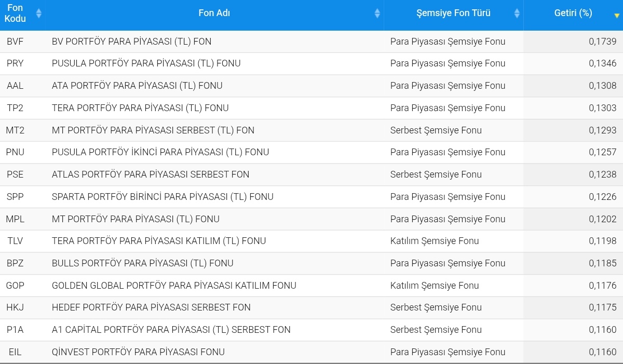
Task: Select fund code SPP
Action: click(15, 197)
